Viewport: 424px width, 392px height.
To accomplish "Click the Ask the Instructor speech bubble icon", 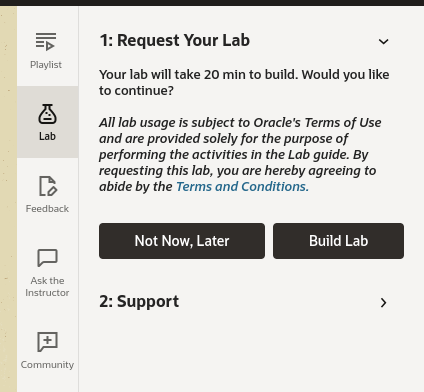I will tap(47, 257).
